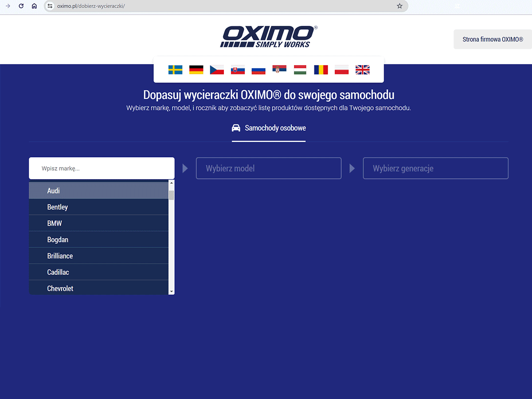
Task: Click the brand list scrollbar up arrow
Action: 172,182
